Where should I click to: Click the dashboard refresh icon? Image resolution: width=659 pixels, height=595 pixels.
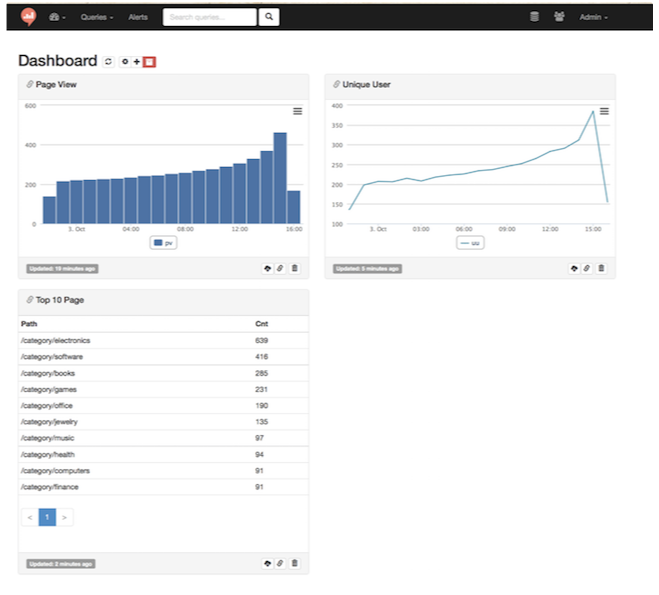[x=109, y=62]
